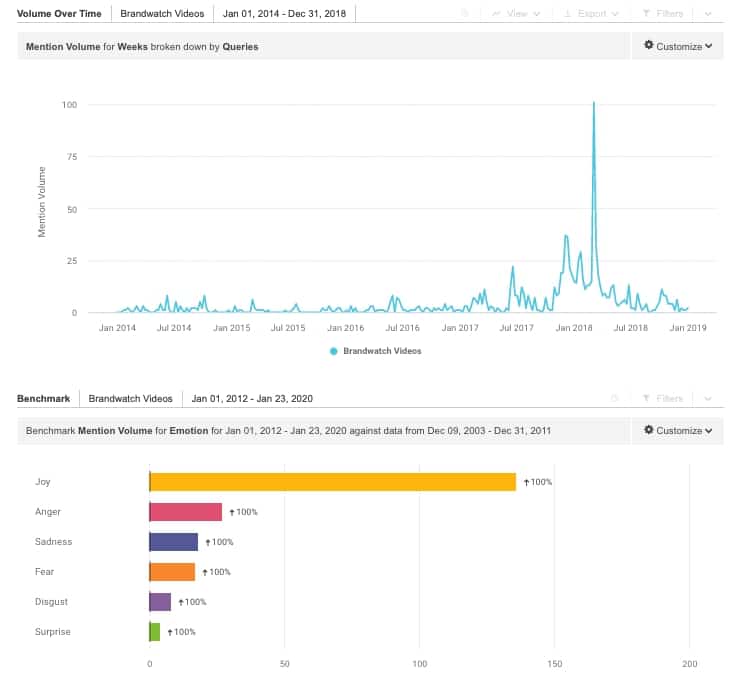Select the Volume Over Time tab
This screenshot has width=734, height=684.
[x=59, y=14]
